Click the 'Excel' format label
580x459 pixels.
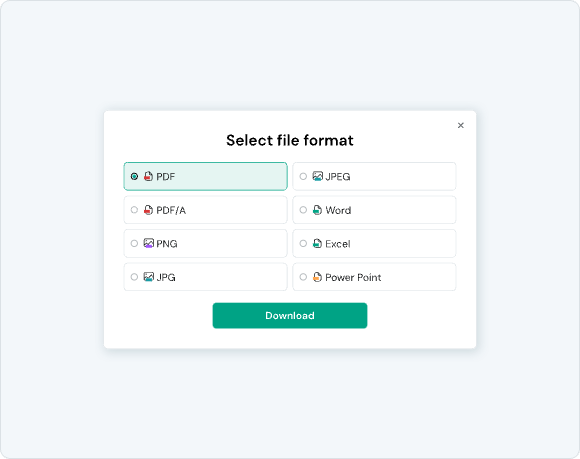point(338,244)
